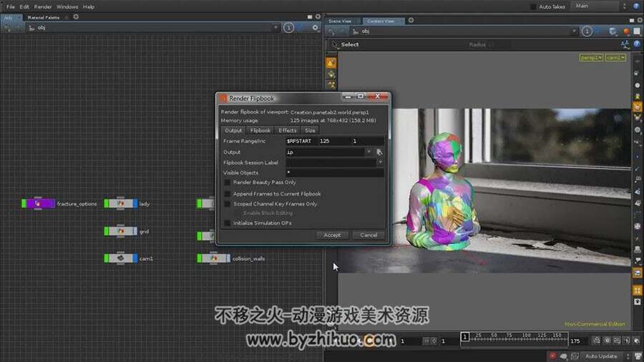
Task: Open the Effects tab in dialog
Action: [287, 130]
